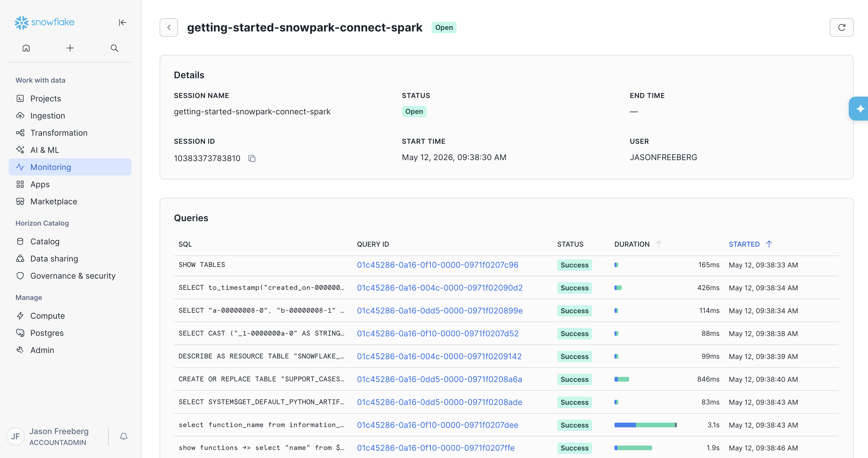868x458 pixels.
Task: Click the CREATE OR REPLACE TABLE SQL text
Action: pos(261,379)
